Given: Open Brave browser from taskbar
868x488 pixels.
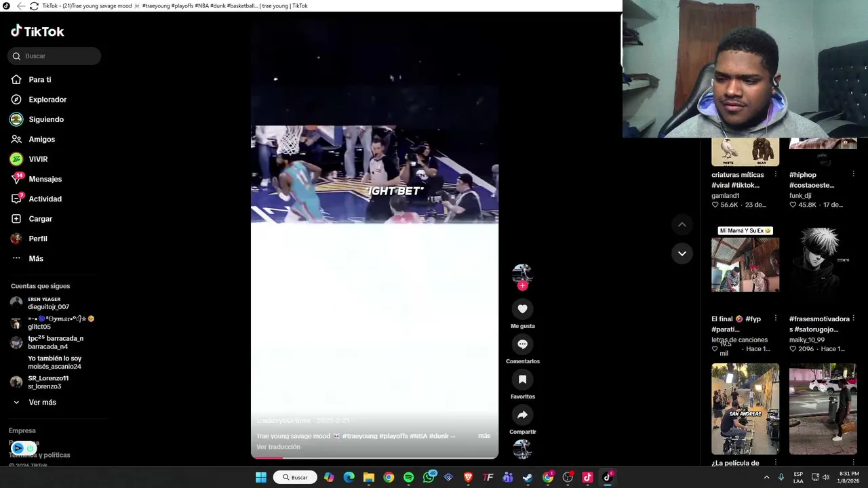Looking at the screenshot, I should tap(468, 477).
